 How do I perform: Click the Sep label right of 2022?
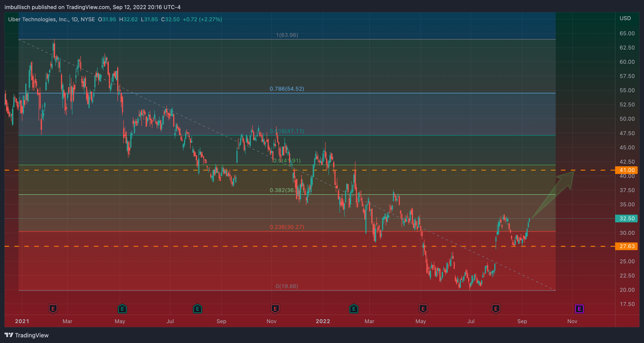[x=522, y=321]
